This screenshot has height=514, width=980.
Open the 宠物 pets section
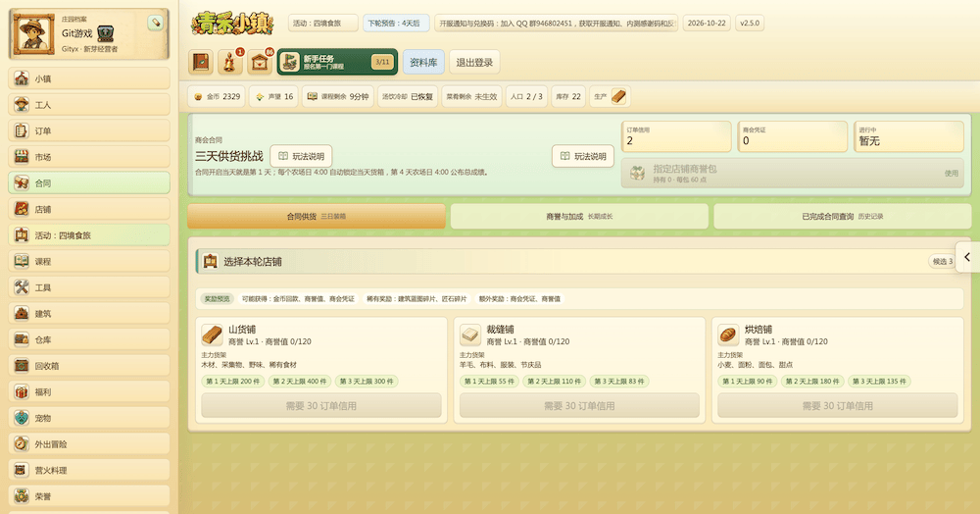pos(89,418)
